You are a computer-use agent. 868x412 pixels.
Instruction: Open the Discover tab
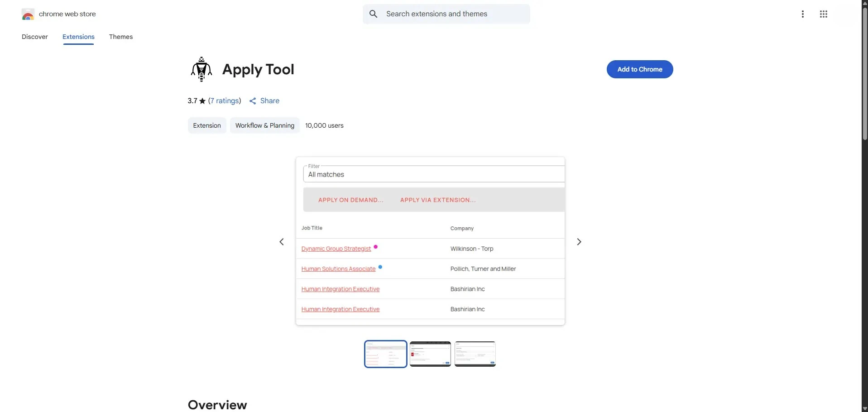coord(35,37)
